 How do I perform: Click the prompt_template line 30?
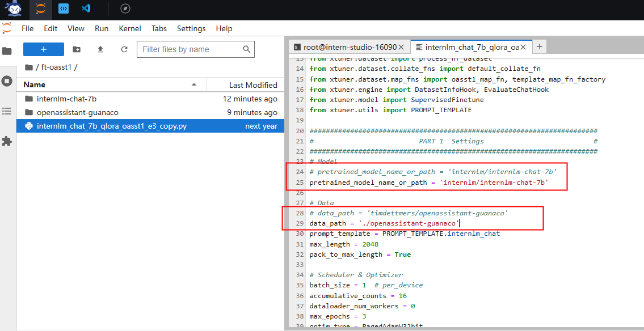[405, 234]
